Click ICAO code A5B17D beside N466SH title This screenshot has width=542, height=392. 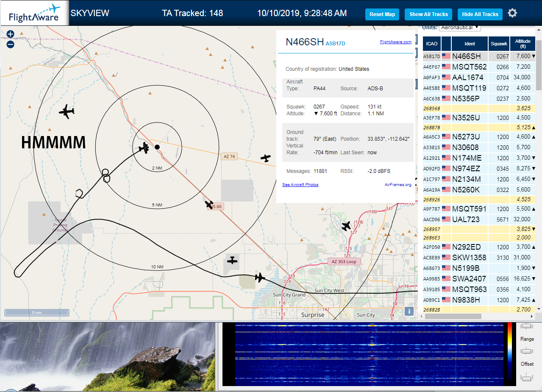[x=335, y=43]
